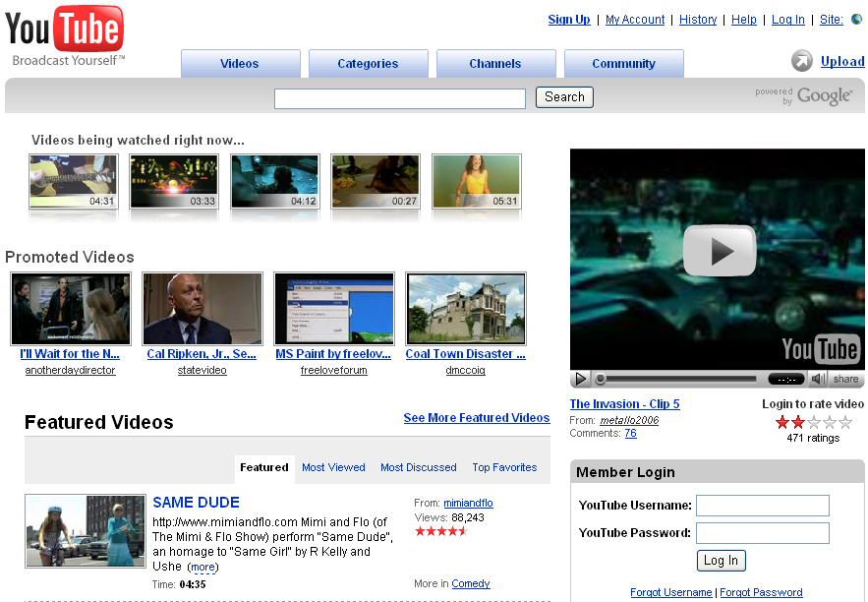
Task: Click the YouTube Username field
Action: [762, 506]
